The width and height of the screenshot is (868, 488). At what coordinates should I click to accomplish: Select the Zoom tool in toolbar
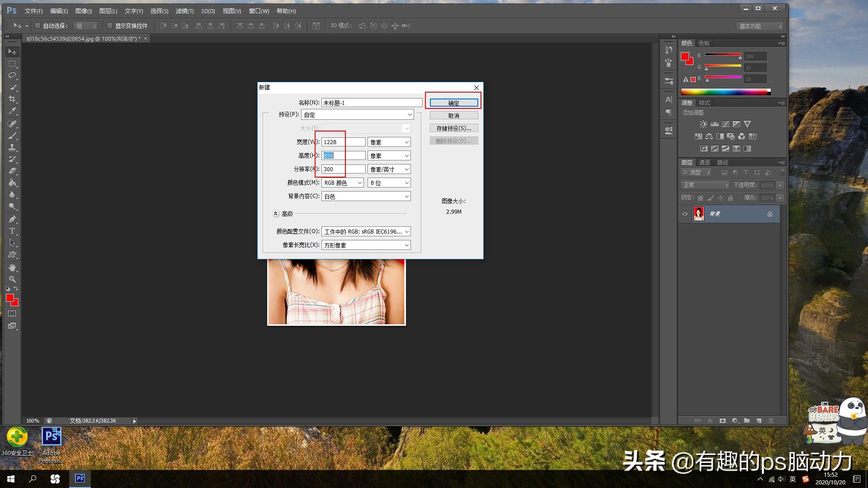coord(12,279)
